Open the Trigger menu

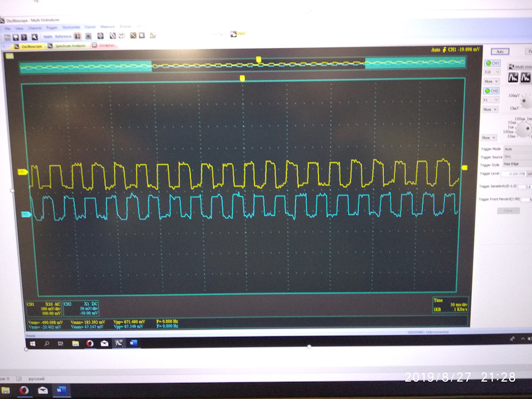tap(52, 28)
